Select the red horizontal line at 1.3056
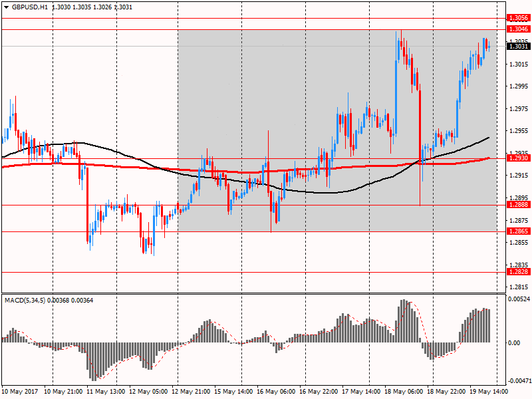The height and width of the screenshot is (399, 532). pos(254,19)
